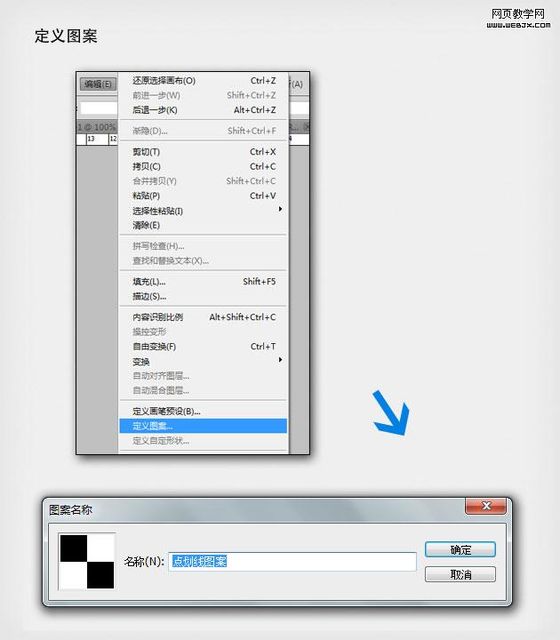The height and width of the screenshot is (640, 560).
Task: Choose 定义画笔预设(B)... menu item
Action: point(203,411)
